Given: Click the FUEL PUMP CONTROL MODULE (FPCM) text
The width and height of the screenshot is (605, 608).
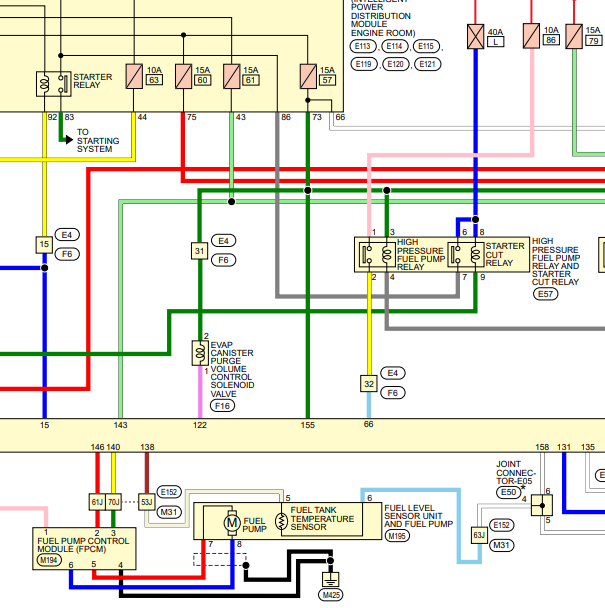Looking at the screenshot, I should [83, 545].
